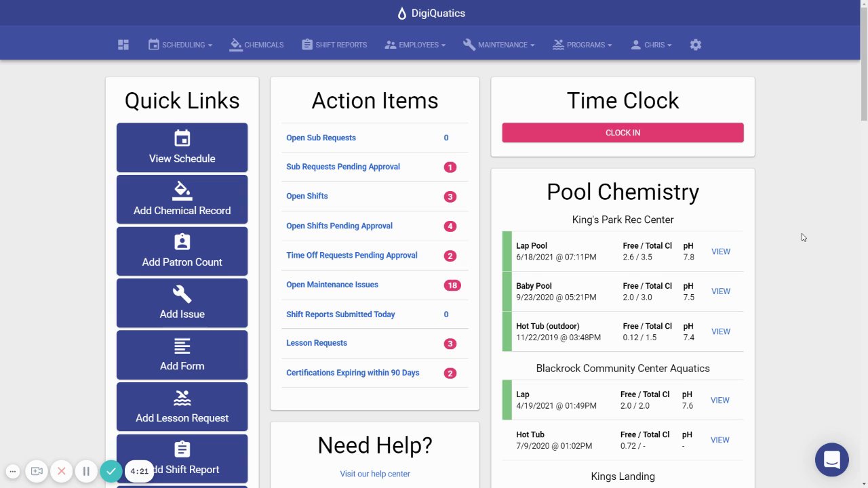Click the View Schedule quick link
The height and width of the screenshot is (488, 868).
[182, 147]
